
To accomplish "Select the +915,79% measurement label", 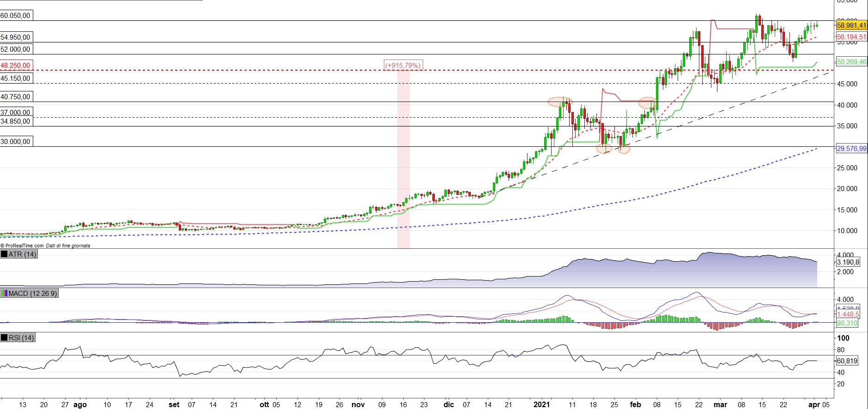I will (x=403, y=66).
